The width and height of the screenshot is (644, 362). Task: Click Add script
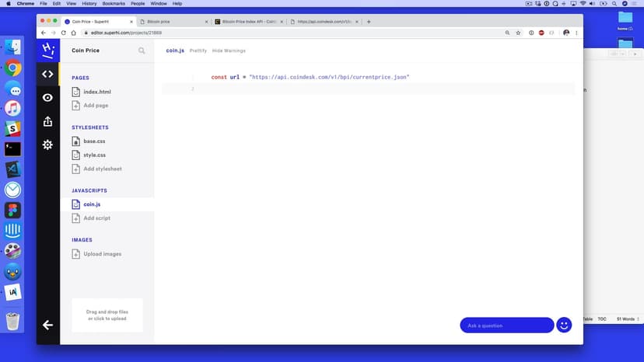96,218
